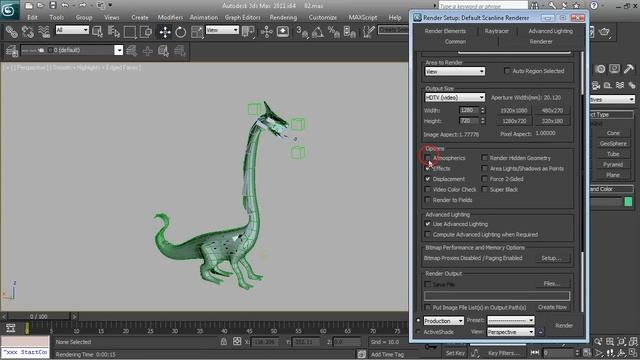The image size is (640, 360).
Task: Click the bitmap proxies Setup... button
Action: point(551,258)
